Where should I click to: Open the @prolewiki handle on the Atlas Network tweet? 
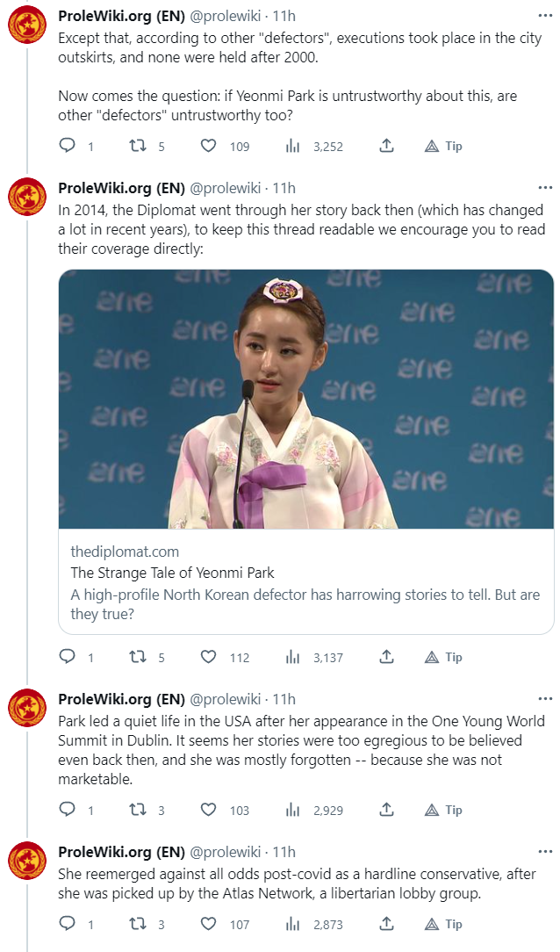click(226, 852)
